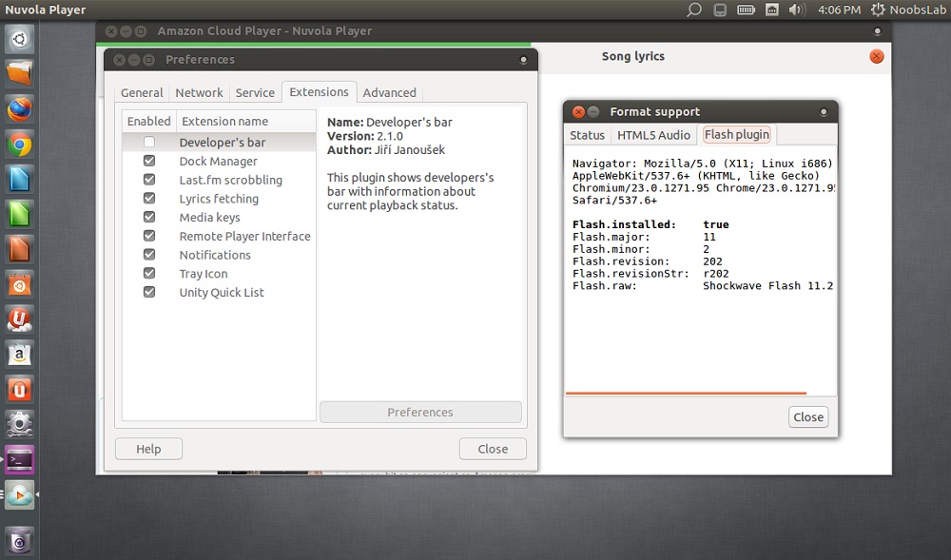Screen dimensions: 951x560
Task: Select Media keys row name
Action: coord(210,218)
